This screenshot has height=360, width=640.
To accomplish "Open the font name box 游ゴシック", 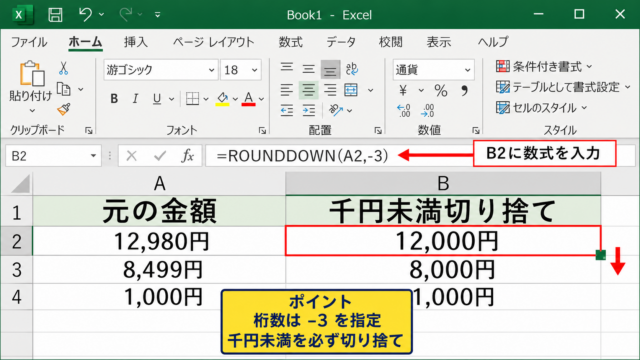I will coord(160,70).
